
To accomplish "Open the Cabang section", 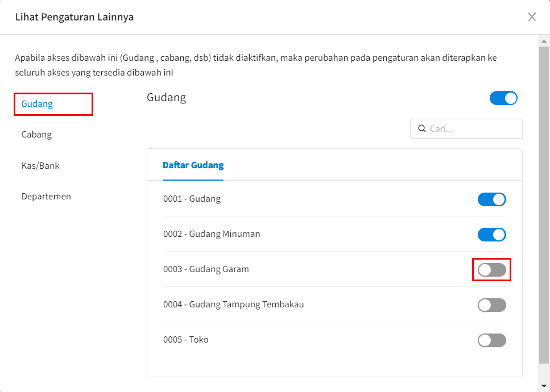I will pyautogui.click(x=36, y=135).
